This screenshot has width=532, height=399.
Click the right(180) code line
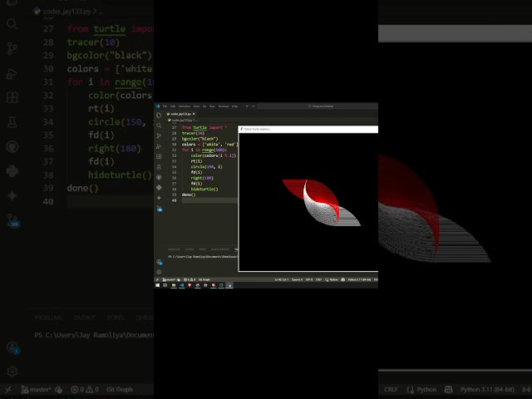[x=202, y=178]
